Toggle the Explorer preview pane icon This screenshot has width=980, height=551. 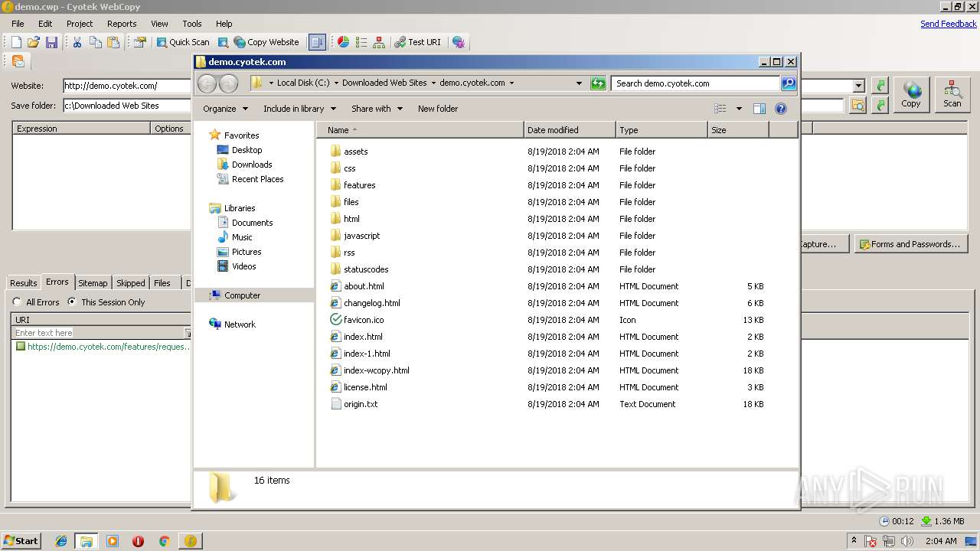click(x=759, y=109)
